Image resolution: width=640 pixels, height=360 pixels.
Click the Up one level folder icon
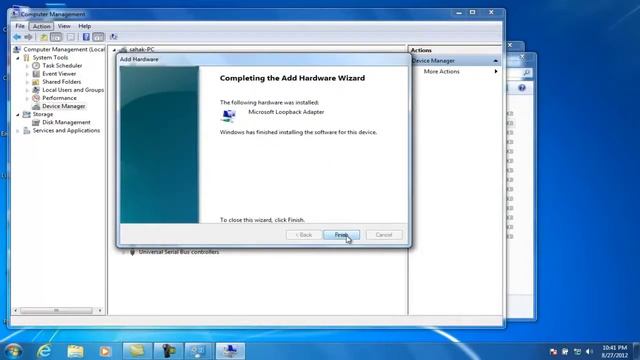[x=43, y=37]
